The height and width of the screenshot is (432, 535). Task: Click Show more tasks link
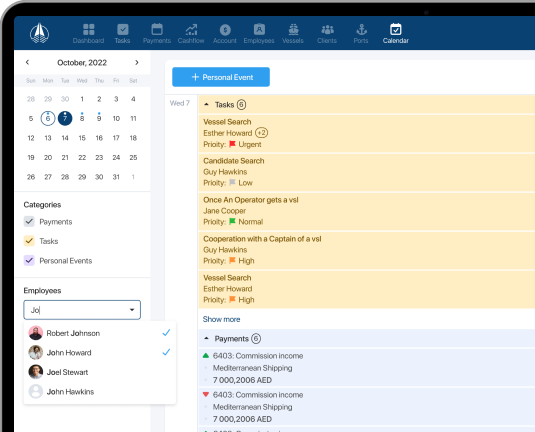[x=221, y=319]
